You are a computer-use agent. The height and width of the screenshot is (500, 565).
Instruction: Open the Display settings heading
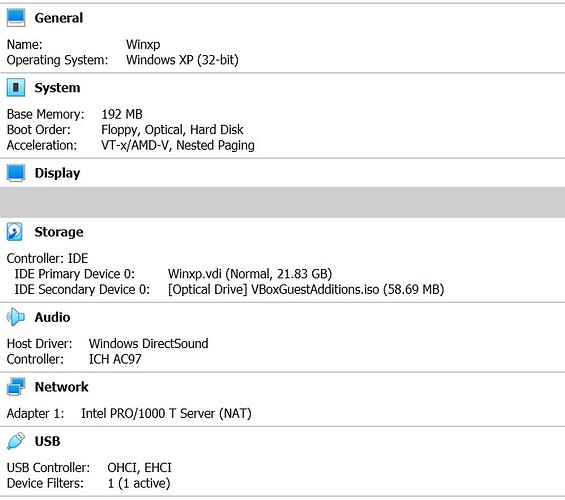click(x=57, y=173)
